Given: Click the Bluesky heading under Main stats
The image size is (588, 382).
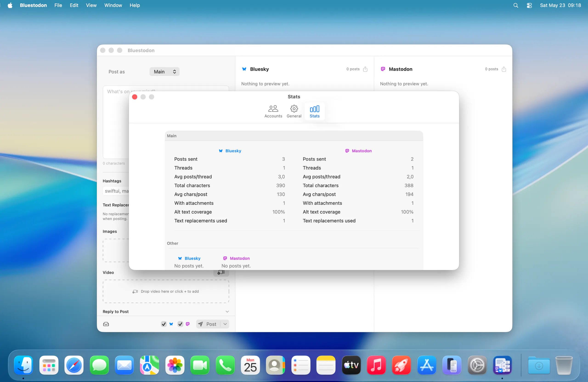Looking at the screenshot, I should (230, 151).
